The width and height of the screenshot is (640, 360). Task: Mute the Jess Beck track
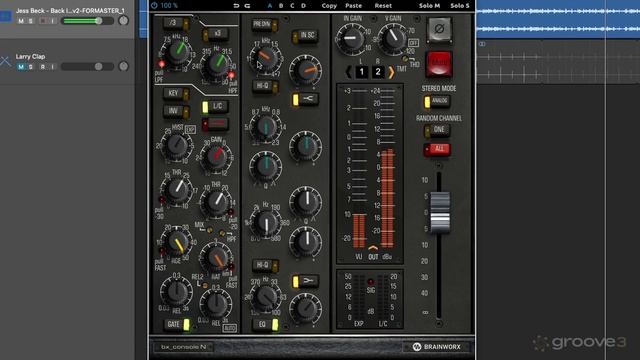click(x=21, y=21)
